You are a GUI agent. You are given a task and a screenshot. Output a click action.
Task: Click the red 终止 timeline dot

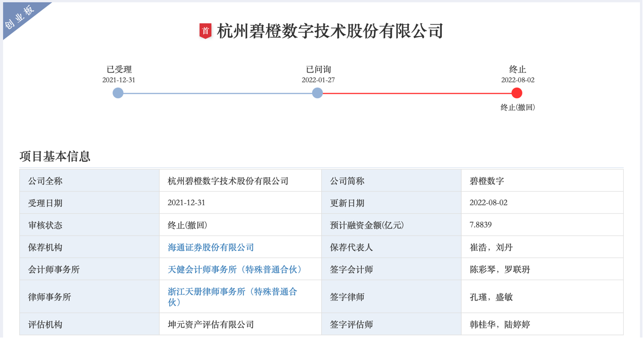(516, 93)
